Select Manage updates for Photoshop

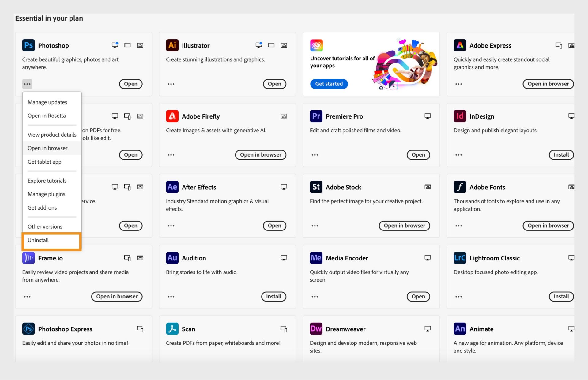(x=47, y=102)
